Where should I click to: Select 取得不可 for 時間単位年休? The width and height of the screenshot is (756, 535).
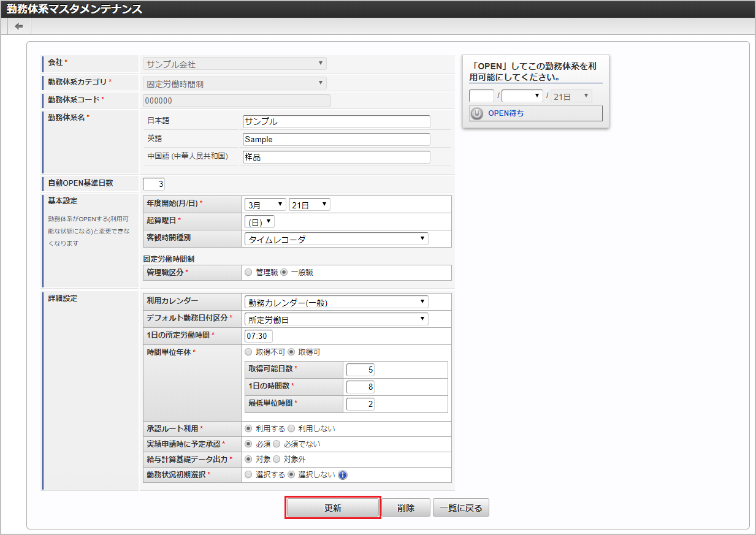click(248, 352)
